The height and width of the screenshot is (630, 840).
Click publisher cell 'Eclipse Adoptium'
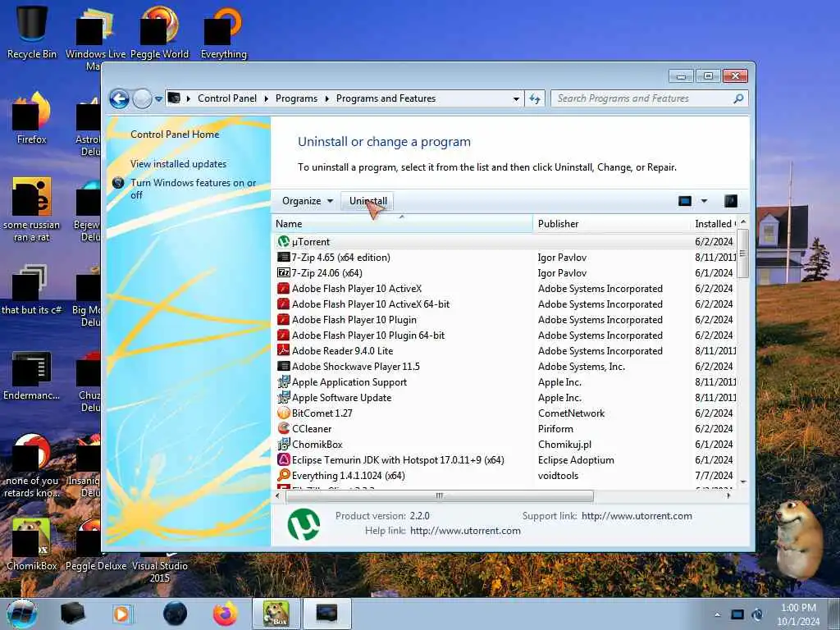point(576,459)
